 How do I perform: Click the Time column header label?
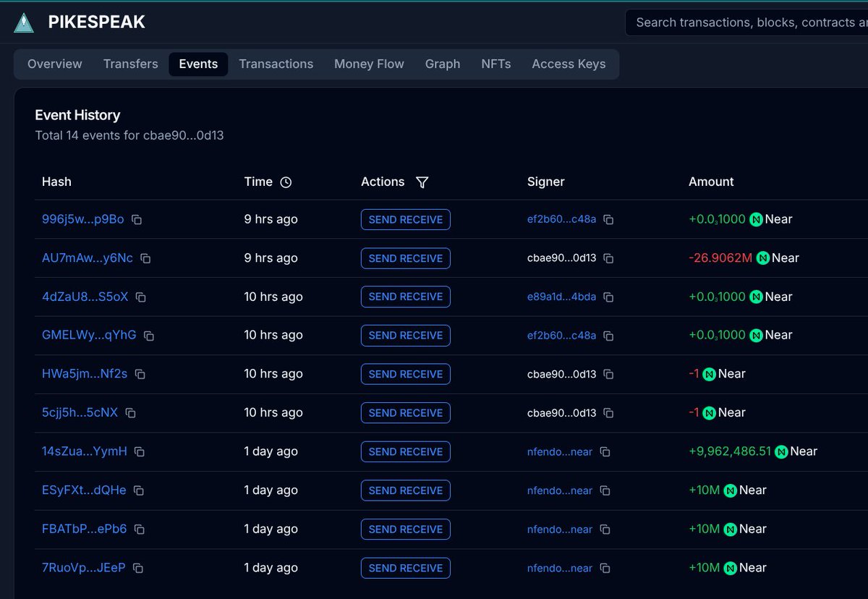pyautogui.click(x=258, y=182)
